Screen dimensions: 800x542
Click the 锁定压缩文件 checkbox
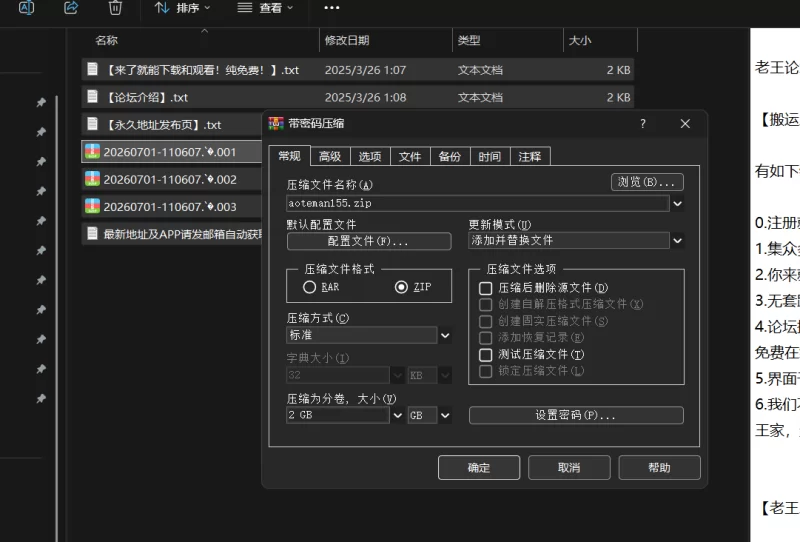click(485, 371)
